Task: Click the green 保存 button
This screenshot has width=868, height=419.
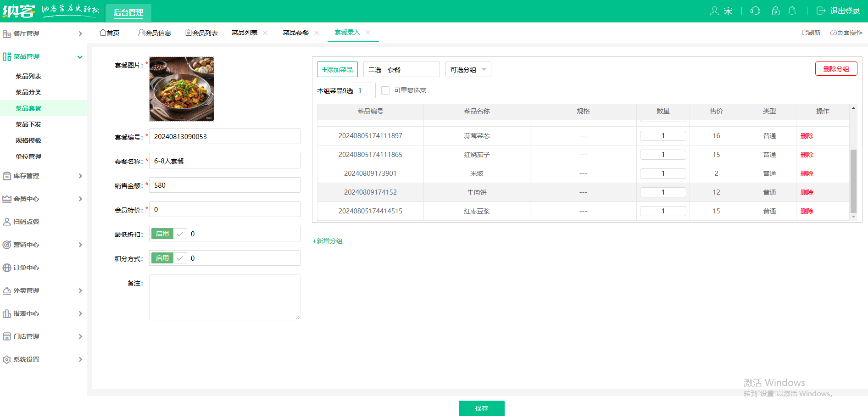Action: pos(481,408)
